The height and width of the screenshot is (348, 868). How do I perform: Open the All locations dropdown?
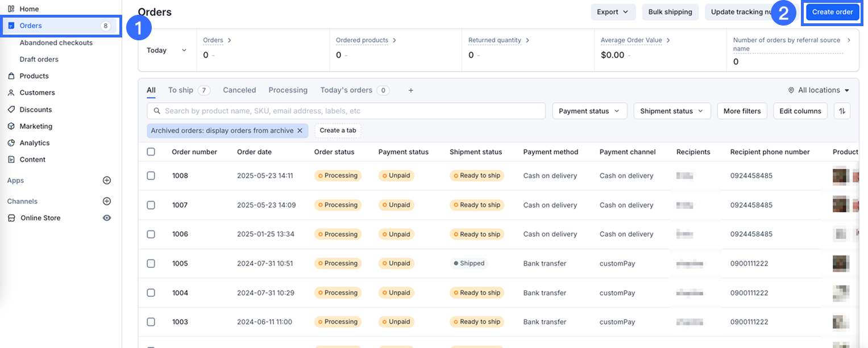point(819,90)
